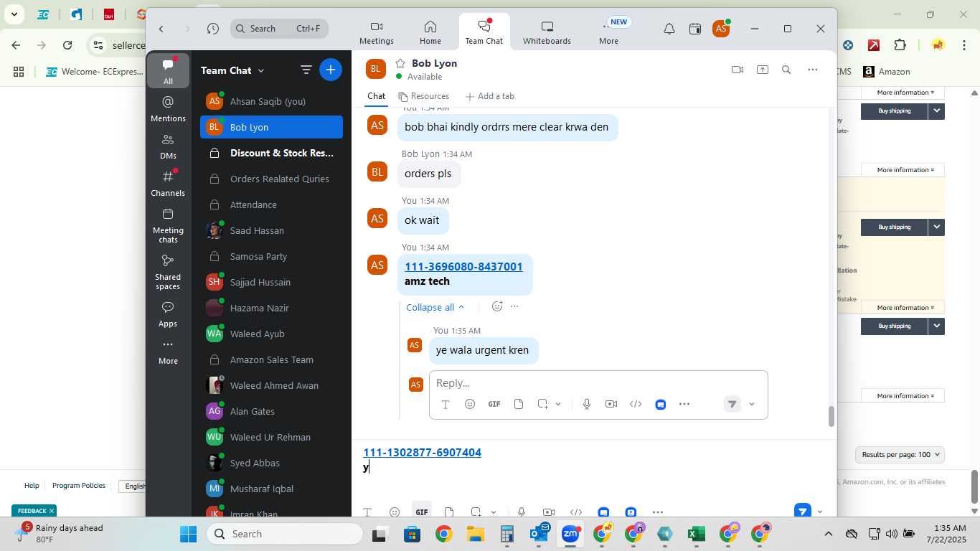
Task: Send the message in main composer
Action: [803, 511]
